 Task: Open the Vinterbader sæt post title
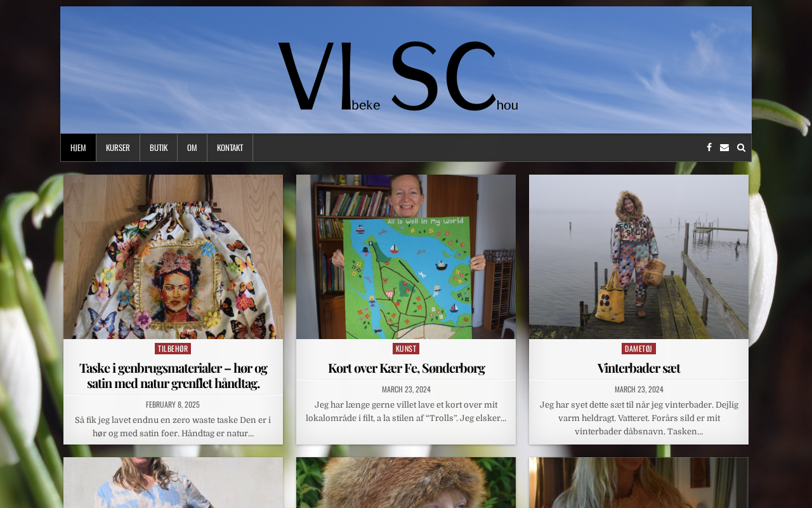pyautogui.click(x=639, y=368)
